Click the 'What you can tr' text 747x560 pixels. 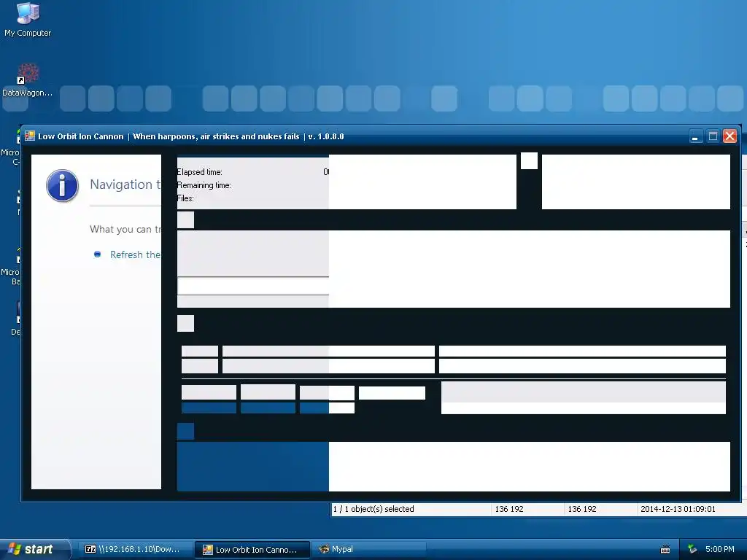point(125,229)
